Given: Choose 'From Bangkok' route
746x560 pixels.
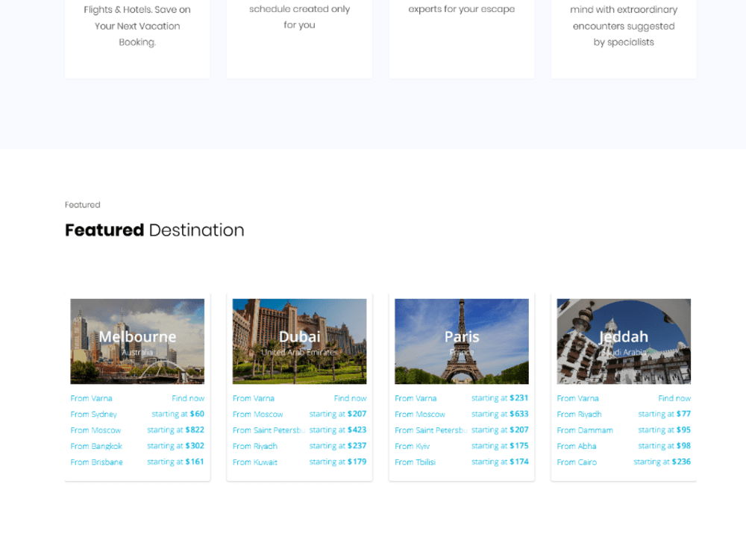Looking at the screenshot, I should [x=96, y=446].
